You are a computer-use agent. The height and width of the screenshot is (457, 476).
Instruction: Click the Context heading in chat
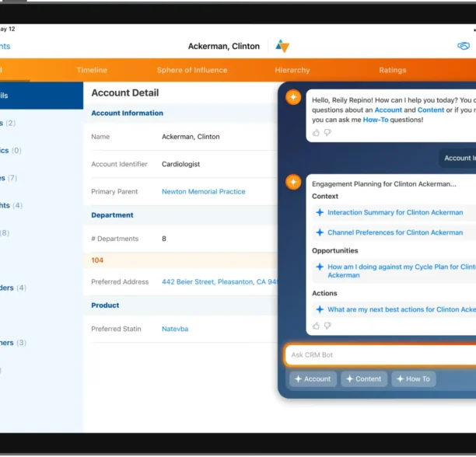tap(325, 196)
